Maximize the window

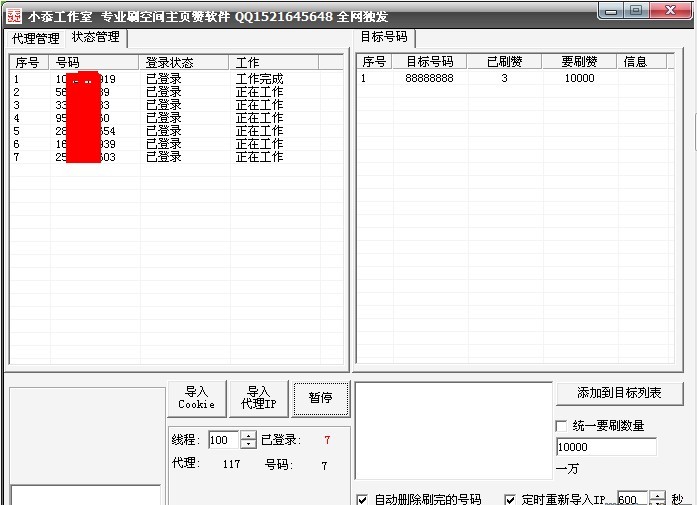coord(636,10)
